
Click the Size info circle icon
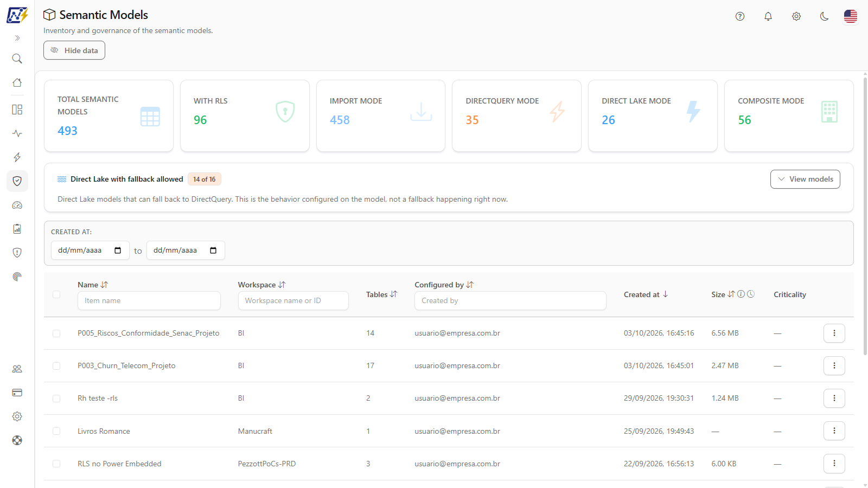click(741, 294)
